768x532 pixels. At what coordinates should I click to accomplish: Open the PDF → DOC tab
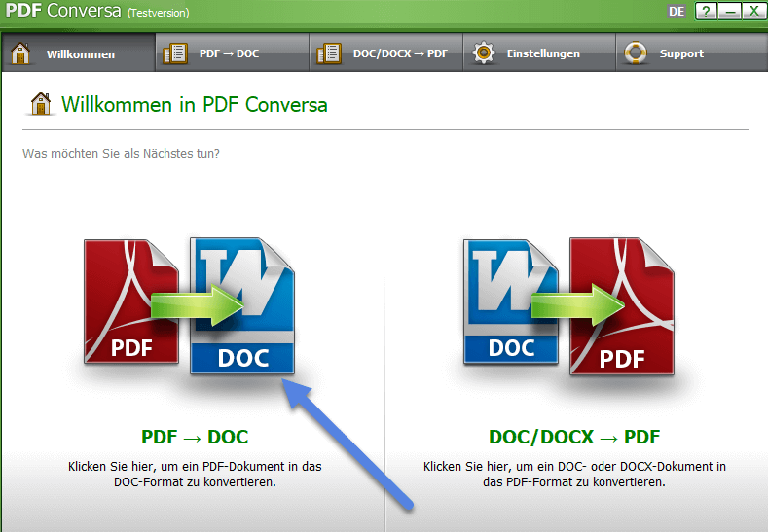[x=233, y=53]
